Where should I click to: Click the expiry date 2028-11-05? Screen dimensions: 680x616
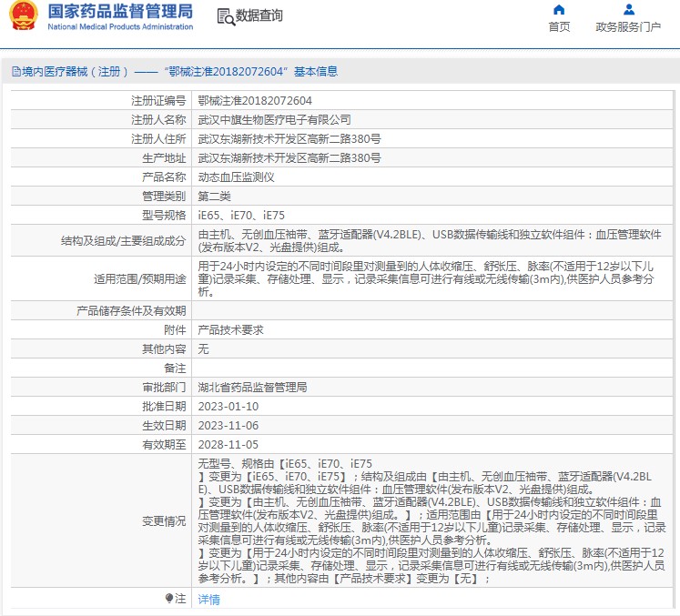coord(228,445)
